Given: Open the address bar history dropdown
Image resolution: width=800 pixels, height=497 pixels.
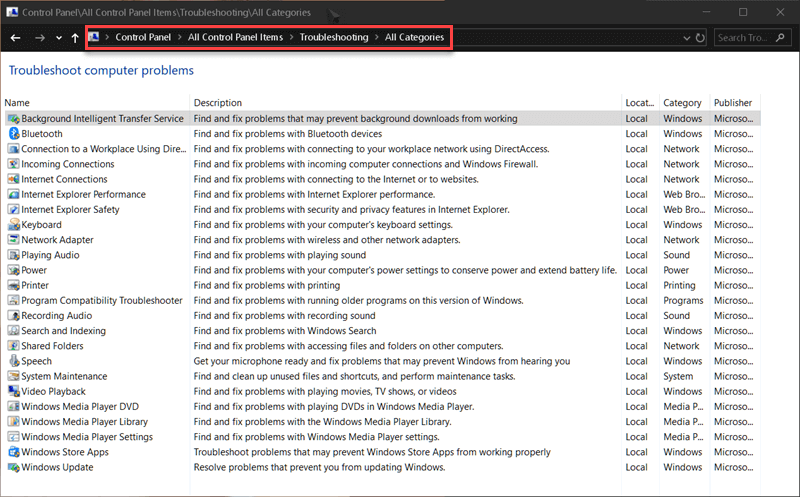Looking at the screenshot, I should pyautogui.click(x=686, y=38).
